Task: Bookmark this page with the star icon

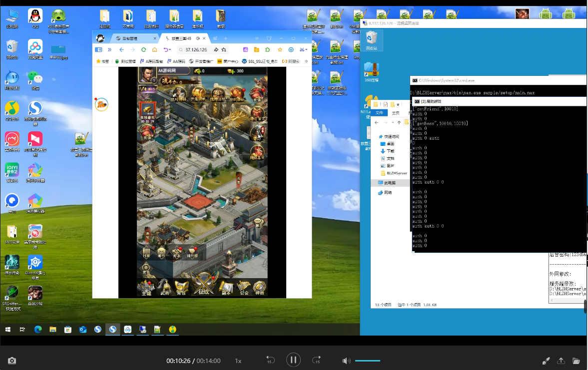Action: [224, 49]
